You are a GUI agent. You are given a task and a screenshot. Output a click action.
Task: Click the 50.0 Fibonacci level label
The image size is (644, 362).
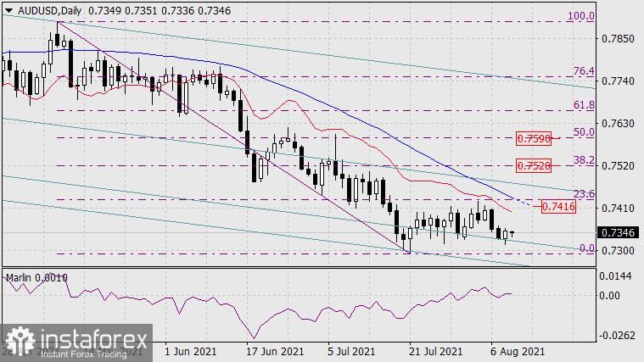pyautogui.click(x=582, y=132)
